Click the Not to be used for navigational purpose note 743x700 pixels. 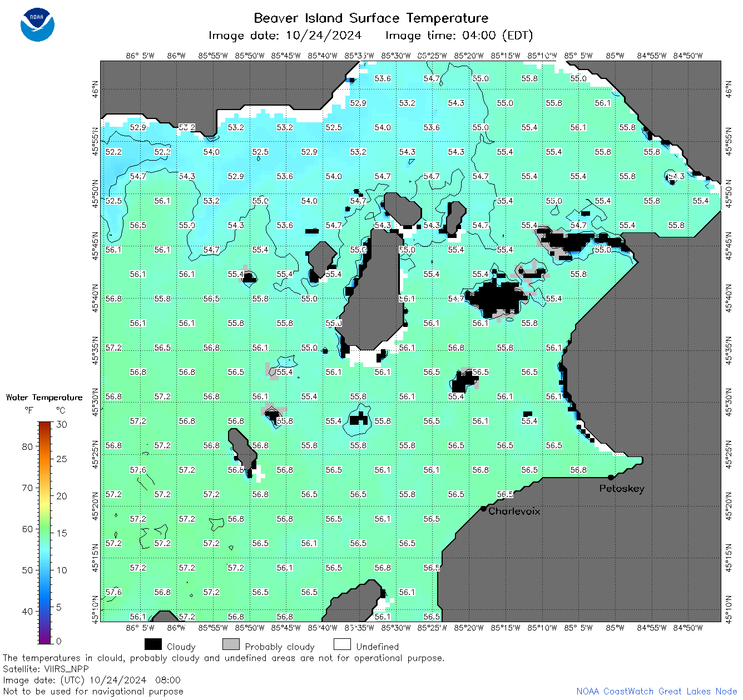(x=93, y=691)
